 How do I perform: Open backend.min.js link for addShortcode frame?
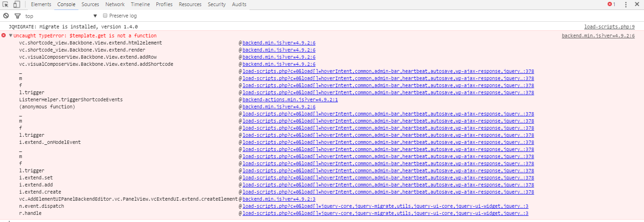coord(279,64)
